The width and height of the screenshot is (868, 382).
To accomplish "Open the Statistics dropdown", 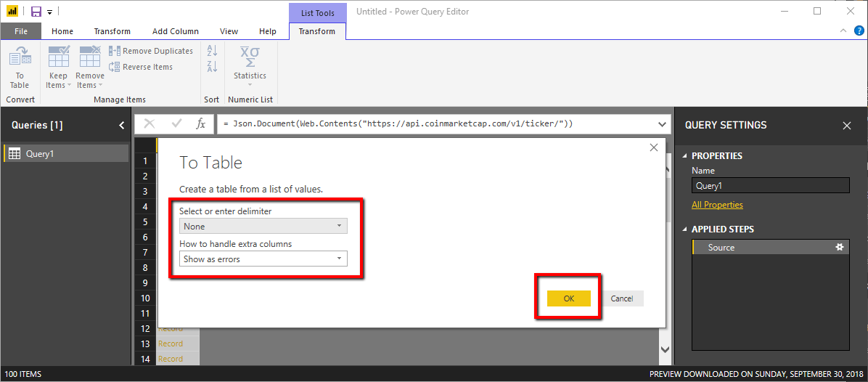I will [250, 68].
